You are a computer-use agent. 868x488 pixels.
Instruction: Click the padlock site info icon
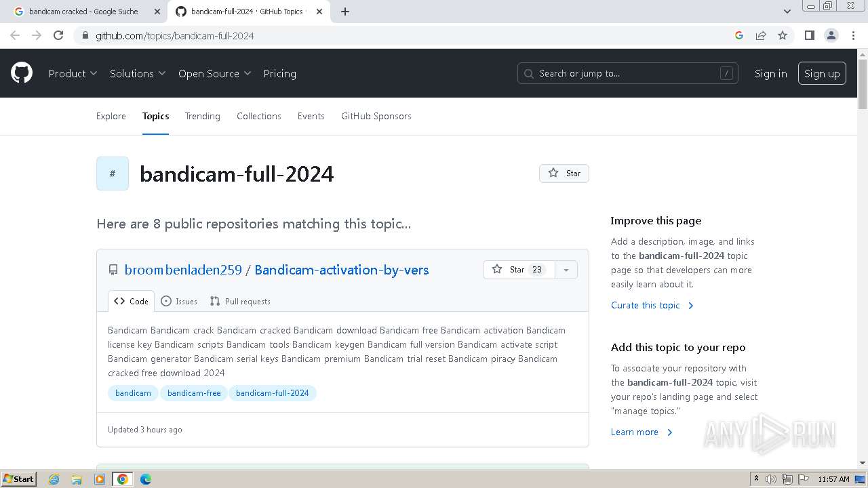(85, 35)
